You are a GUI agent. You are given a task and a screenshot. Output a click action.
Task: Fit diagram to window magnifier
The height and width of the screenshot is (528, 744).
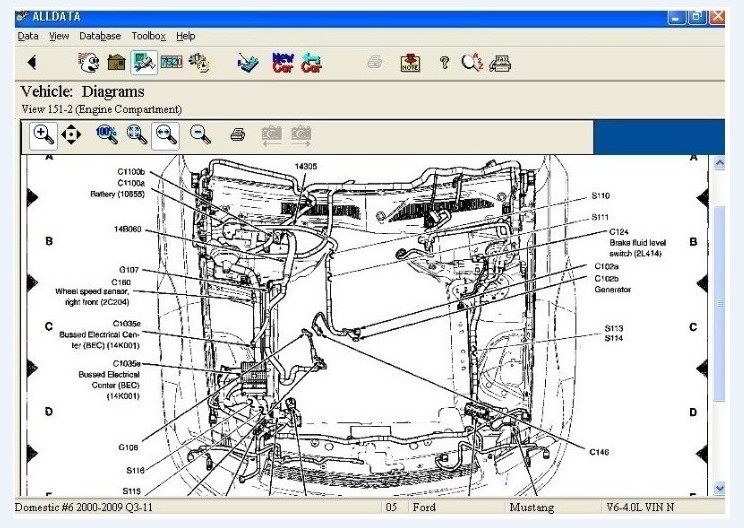pyautogui.click(x=137, y=135)
